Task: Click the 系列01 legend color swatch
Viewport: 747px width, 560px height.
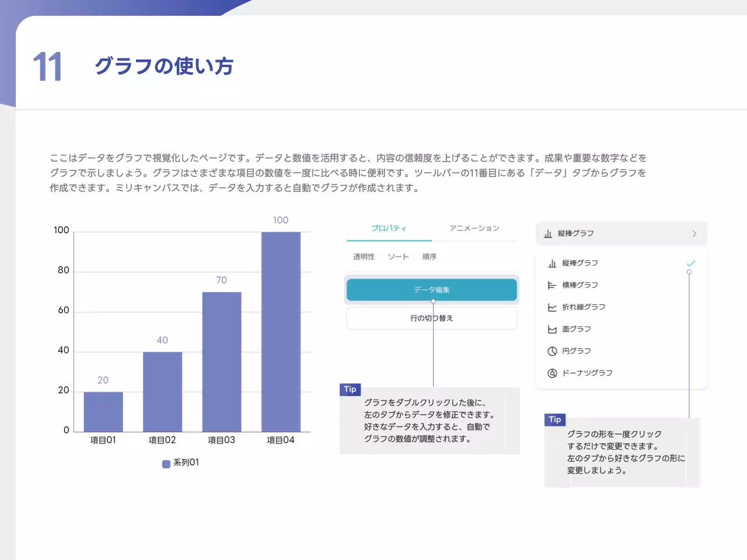Action: click(166, 464)
